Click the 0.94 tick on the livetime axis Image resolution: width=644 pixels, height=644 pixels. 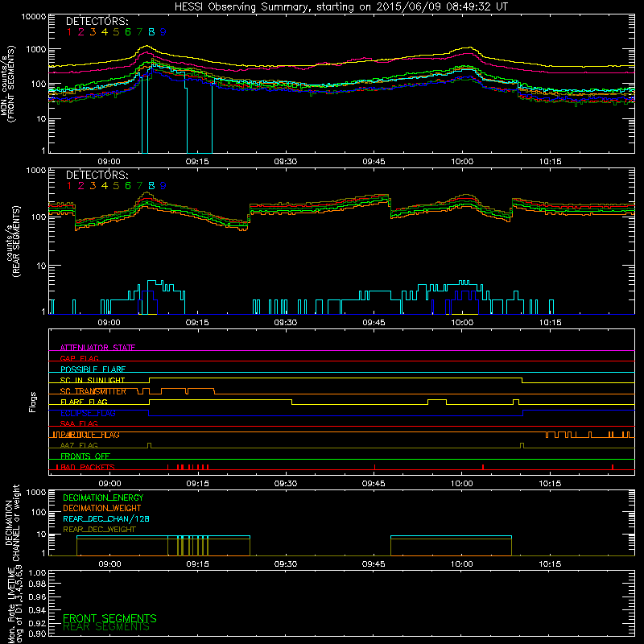tap(38, 610)
